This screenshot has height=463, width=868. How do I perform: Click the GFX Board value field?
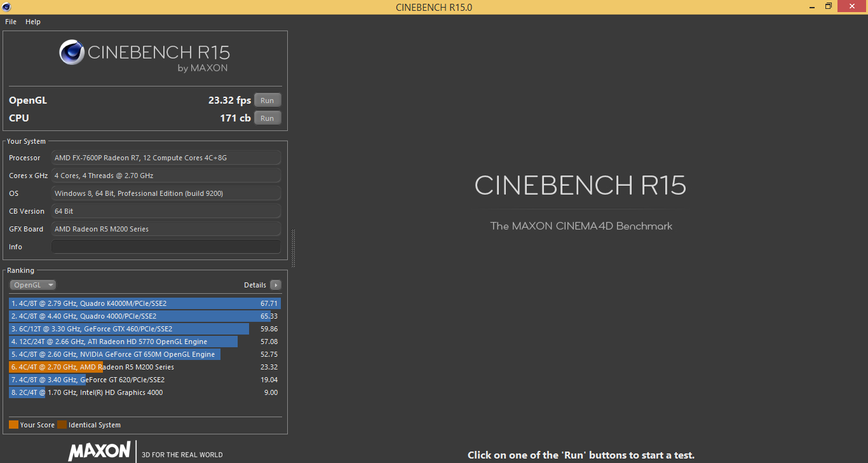[x=166, y=229]
